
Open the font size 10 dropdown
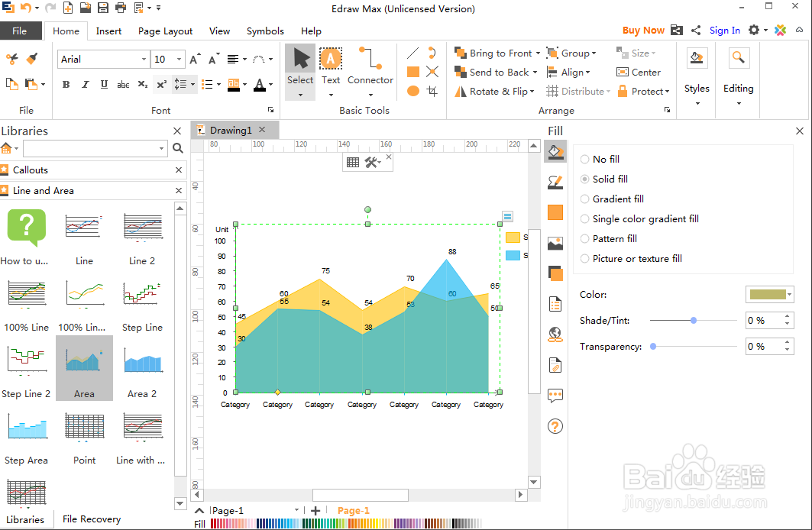click(180, 59)
